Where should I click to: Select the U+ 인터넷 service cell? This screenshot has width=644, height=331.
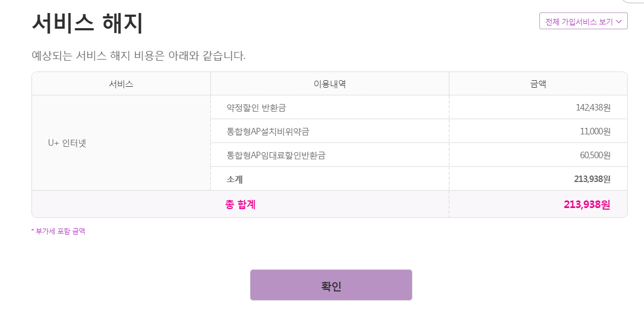pyautogui.click(x=67, y=143)
